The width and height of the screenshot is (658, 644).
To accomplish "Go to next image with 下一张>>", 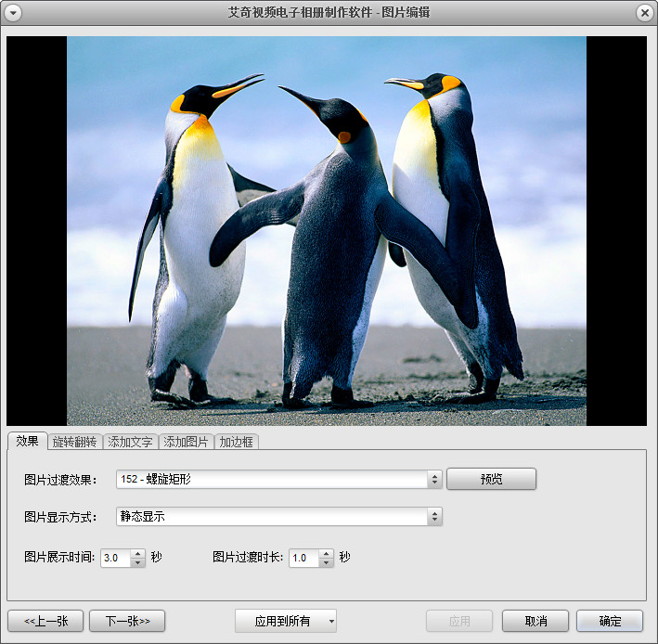I will pyautogui.click(x=127, y=621).
